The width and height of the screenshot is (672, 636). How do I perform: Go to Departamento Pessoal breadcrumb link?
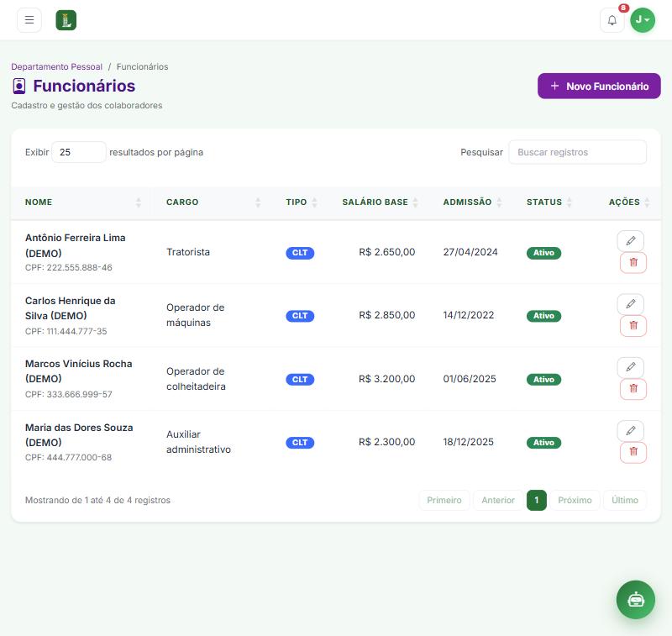coord(56,67)
